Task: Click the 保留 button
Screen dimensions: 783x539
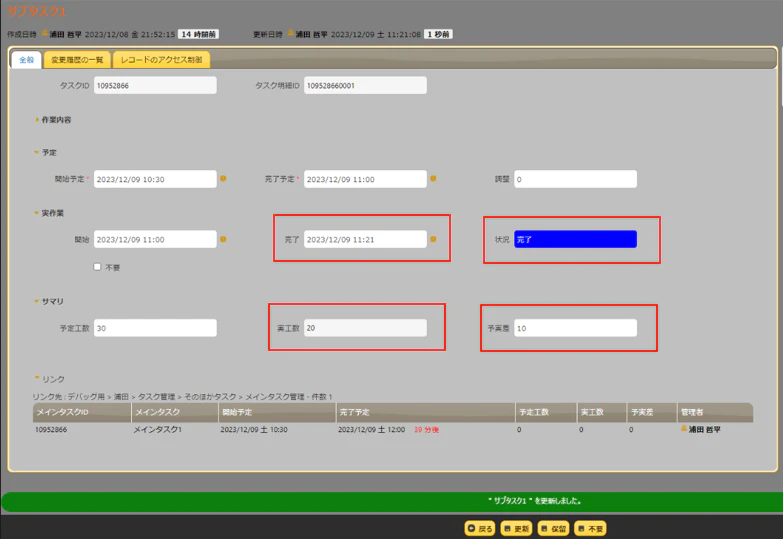Action: pos(553,529)
